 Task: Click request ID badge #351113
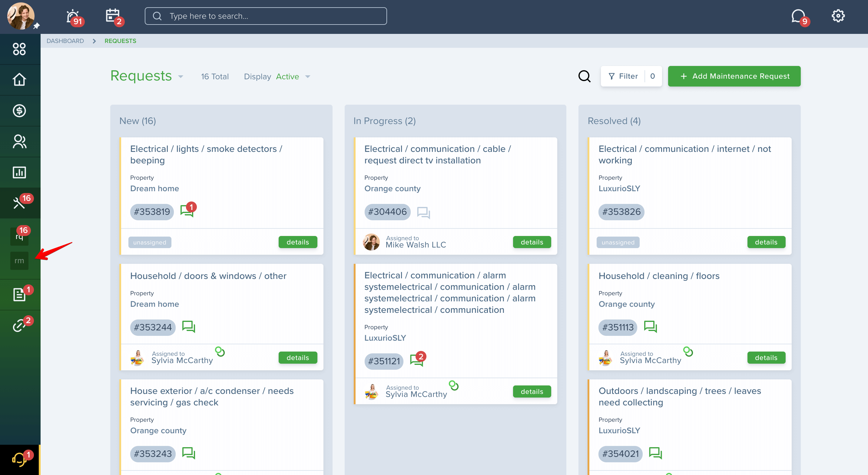(x=618, y=327)
